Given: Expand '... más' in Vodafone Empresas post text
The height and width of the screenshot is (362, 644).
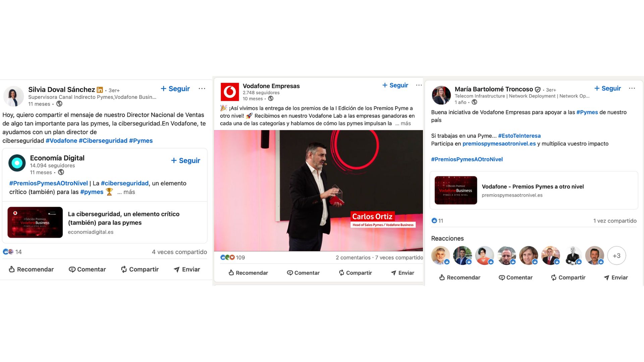Looking at the screenshot, I should (x=403, y=123).
